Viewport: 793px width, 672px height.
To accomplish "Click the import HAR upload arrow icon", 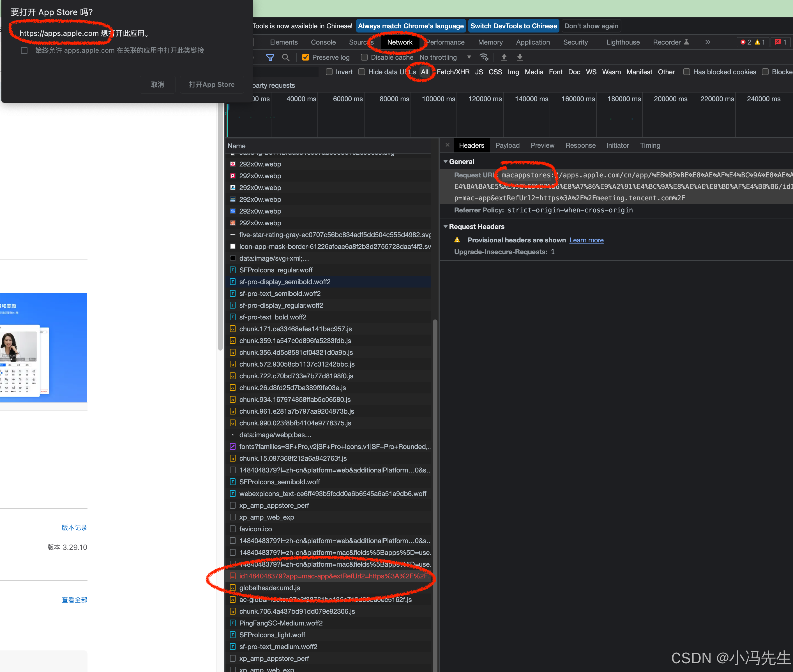I will 504,57.
